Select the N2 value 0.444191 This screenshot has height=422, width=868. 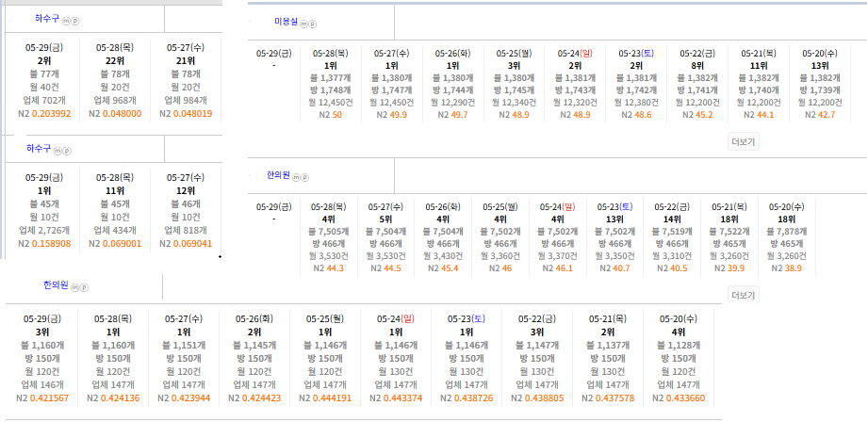[331, 398]
